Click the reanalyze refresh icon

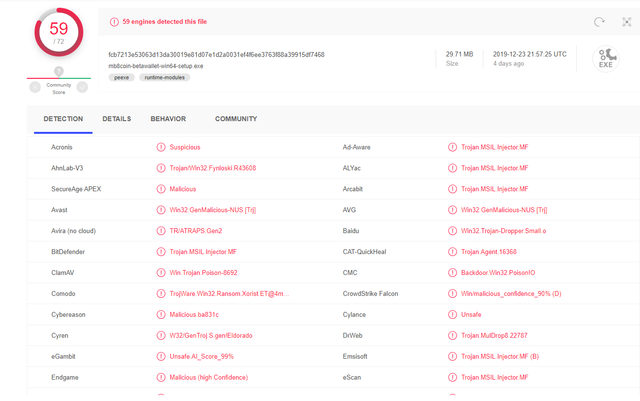coord(599,22)
